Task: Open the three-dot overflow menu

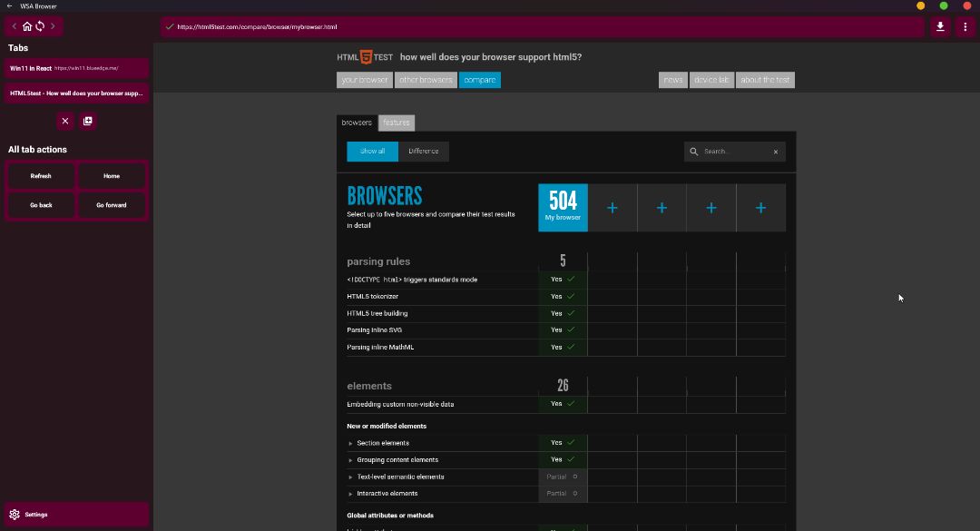Action: point(965,27)
